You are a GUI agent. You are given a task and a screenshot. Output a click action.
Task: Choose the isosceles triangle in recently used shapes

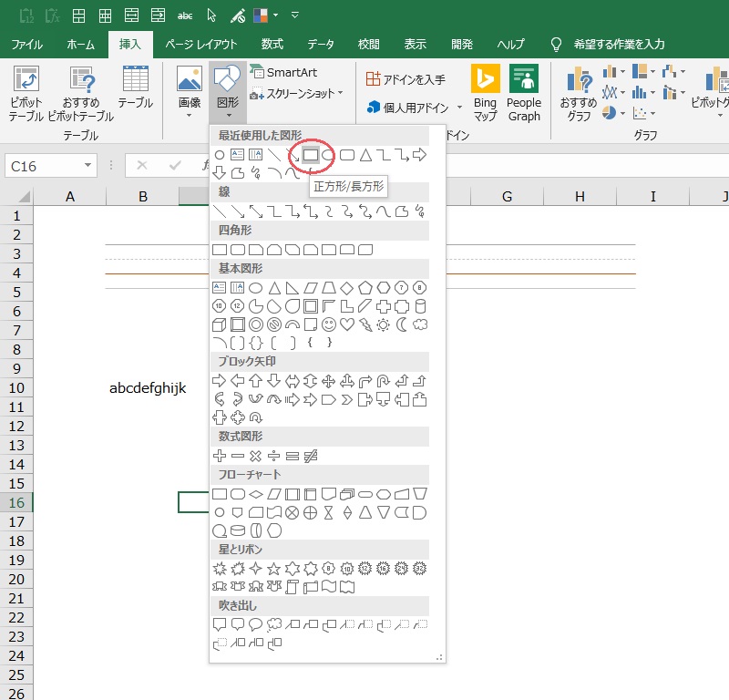[x=365, y=155]
